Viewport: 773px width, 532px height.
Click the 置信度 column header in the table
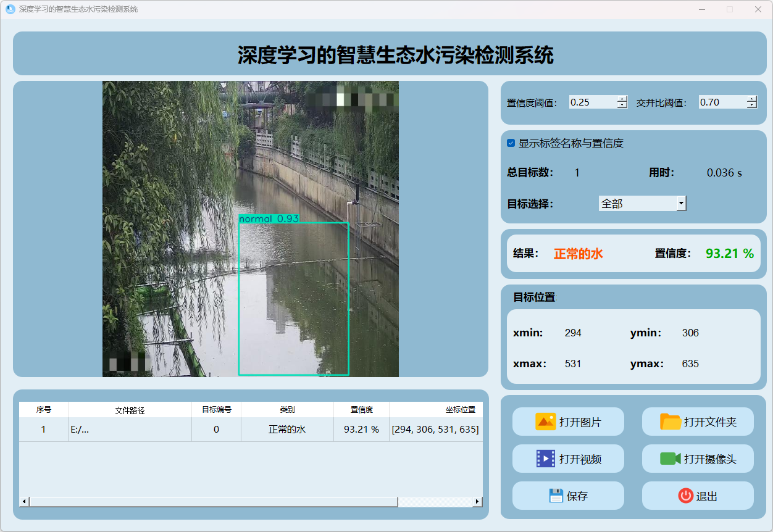[x=361, y=410]
